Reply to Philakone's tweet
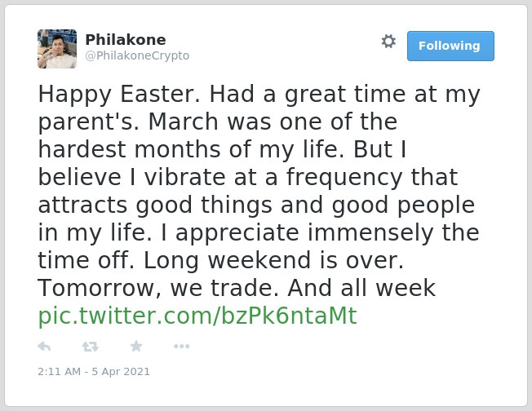The image size is (532, 411). pyautogui.click(x=44, y=347)
